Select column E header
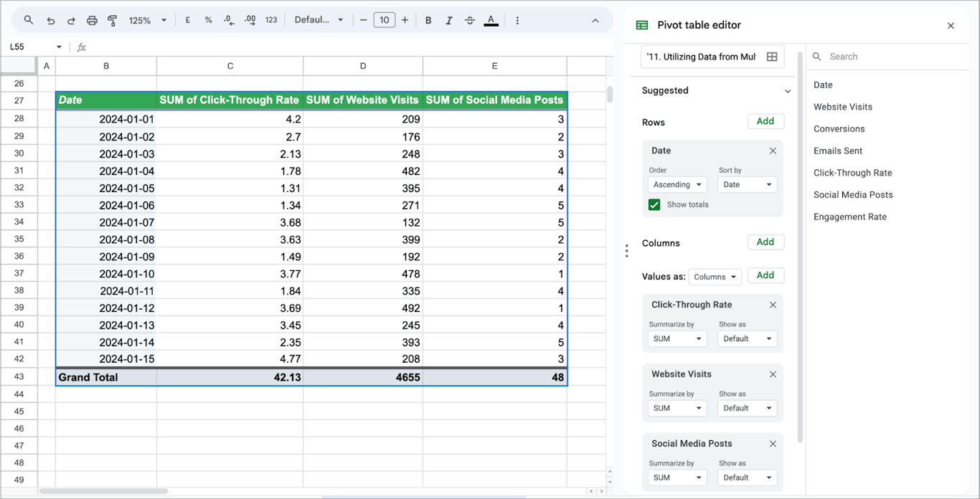This screenshot has width=980, height=499. [x=494, y=66]
